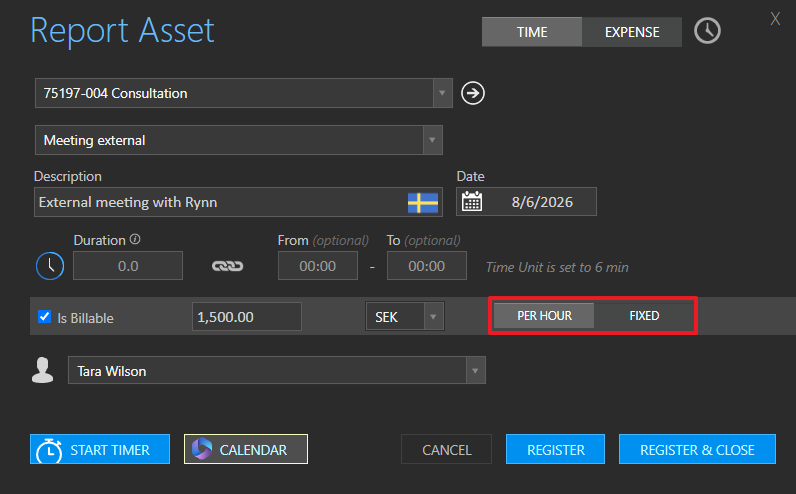Click the user silhouette icon
The width and height of the screenshot is (796, 494).
click(x=43, y=370)
